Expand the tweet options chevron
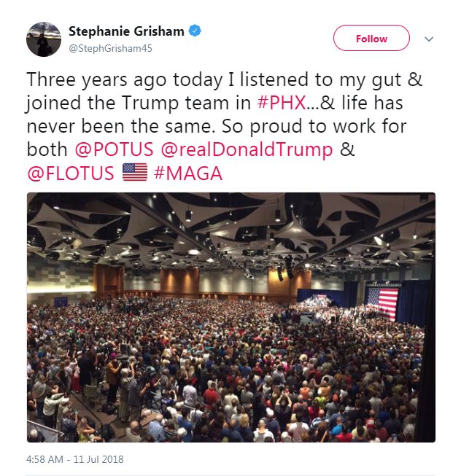Image resolution: width=461 pixels, height=476 pixels. point(429,39)
